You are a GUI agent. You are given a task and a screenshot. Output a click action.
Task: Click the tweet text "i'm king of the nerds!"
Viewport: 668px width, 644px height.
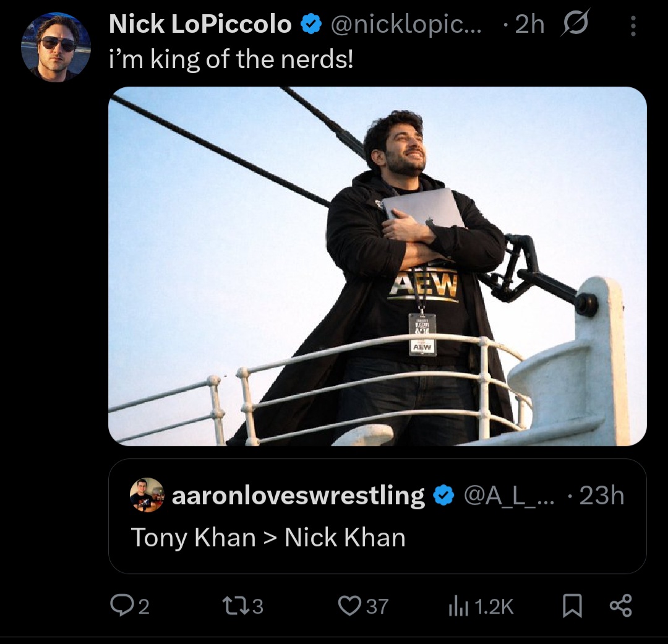(231, 61)
